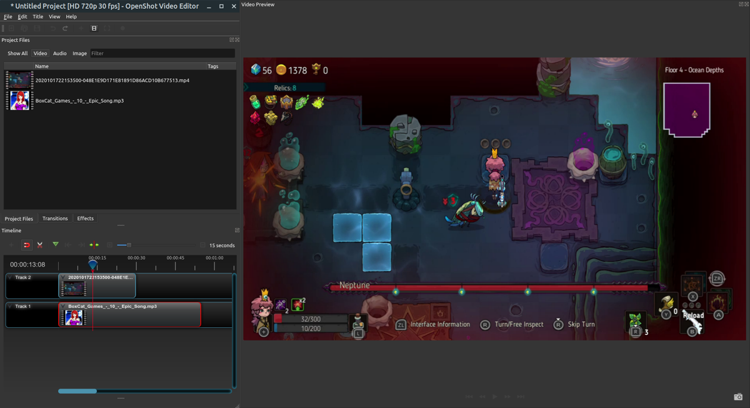Filter project files by Video
Viewport: 750px width, 408px height.
tap(40, 54)
